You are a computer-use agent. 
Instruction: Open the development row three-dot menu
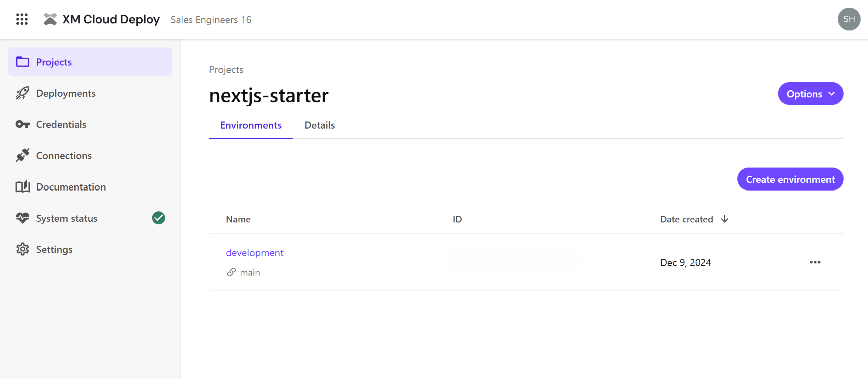pyautogui.click(x=815, y=262)
